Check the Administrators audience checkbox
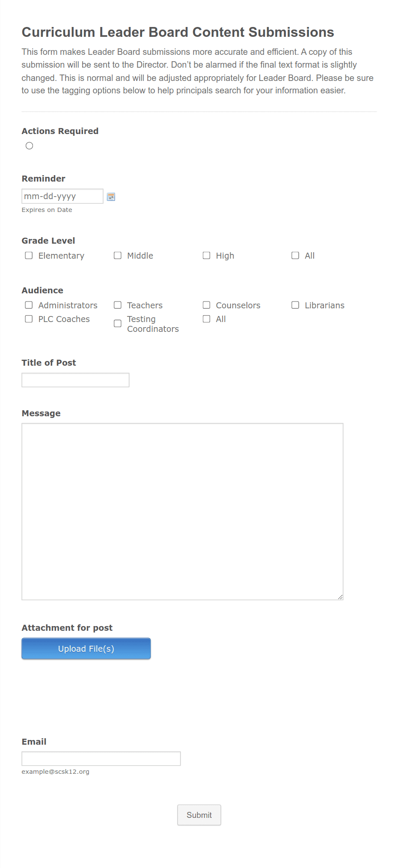The height and width of the screenshot is (868, 398). click(x=29, y=305)
